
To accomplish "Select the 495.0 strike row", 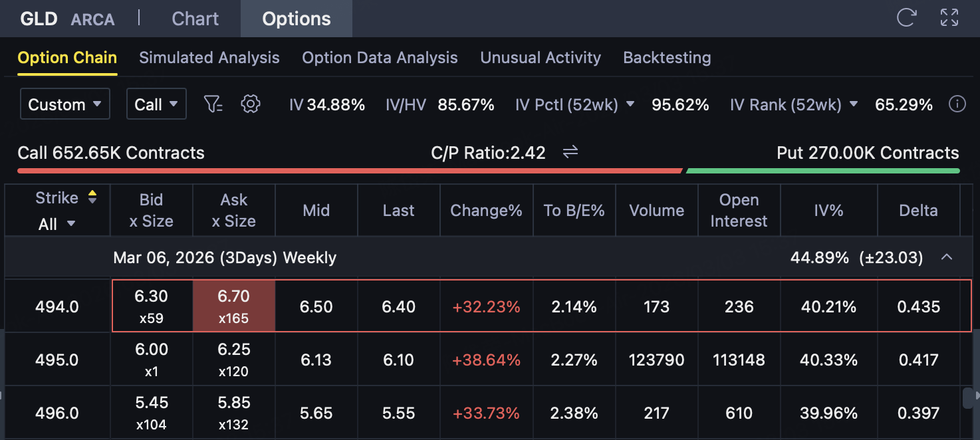I will click(x=57, y=360).
